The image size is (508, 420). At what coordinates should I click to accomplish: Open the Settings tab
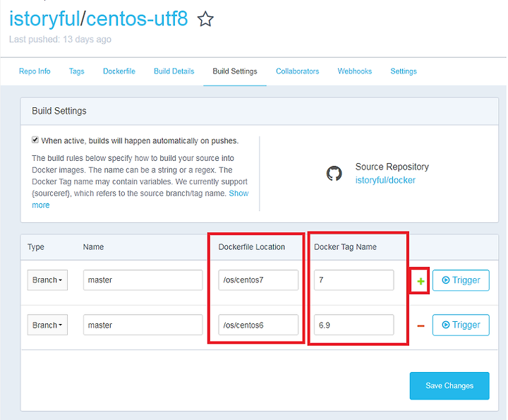coord(404,71)
